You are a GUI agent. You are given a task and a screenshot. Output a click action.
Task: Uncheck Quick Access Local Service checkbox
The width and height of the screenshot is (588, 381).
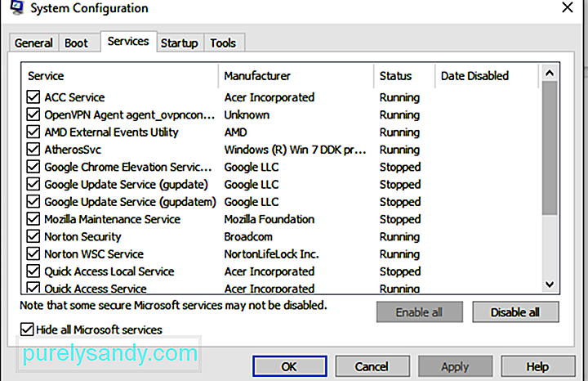click(x=33, y=271)
